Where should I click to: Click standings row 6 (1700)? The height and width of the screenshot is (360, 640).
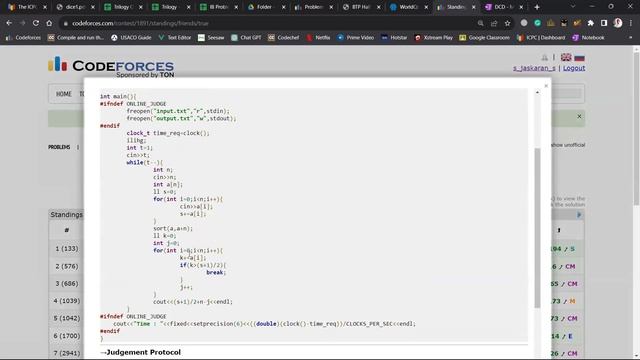(67, 336)
